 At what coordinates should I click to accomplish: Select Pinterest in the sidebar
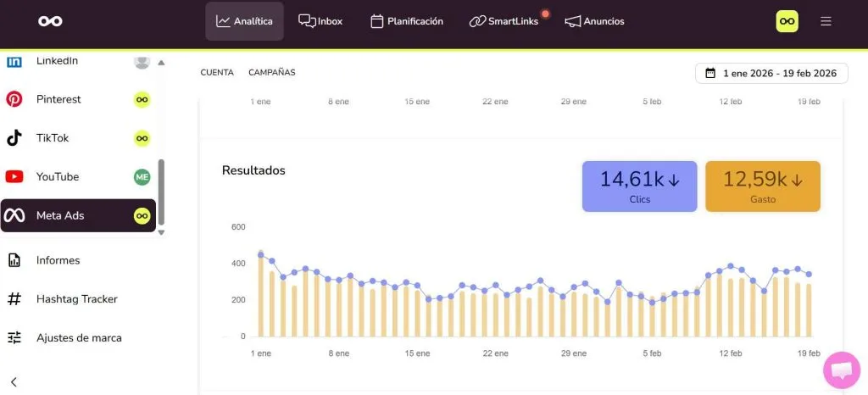pos(78,99)
